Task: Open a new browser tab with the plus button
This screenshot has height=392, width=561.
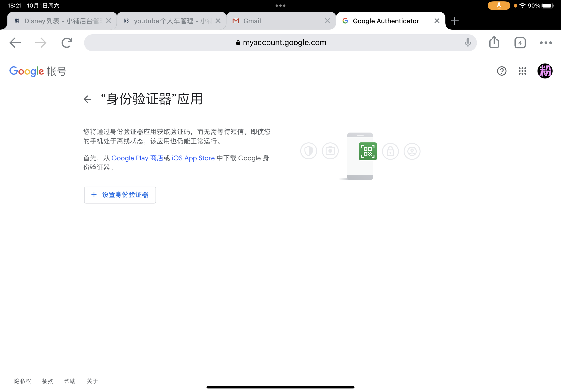Action: click(455, 21)
